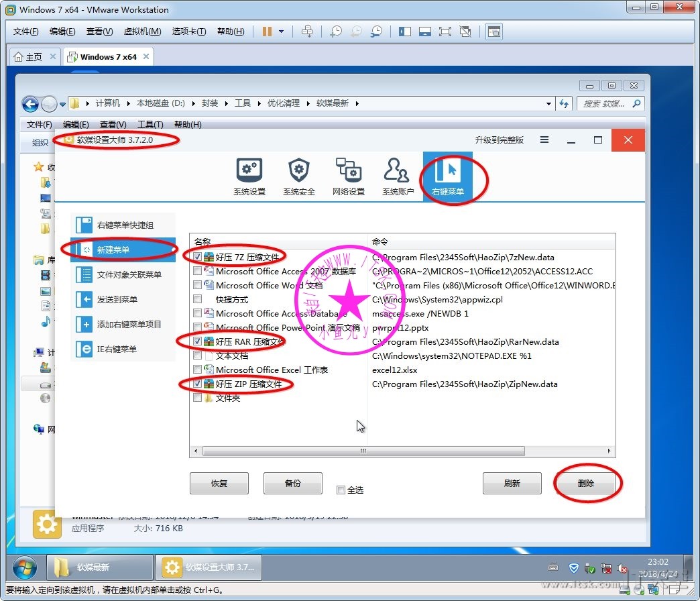Expand the Explorer address bar history dropdown
The height and width of the screenshot is (601, 700).
click(548, 104)
